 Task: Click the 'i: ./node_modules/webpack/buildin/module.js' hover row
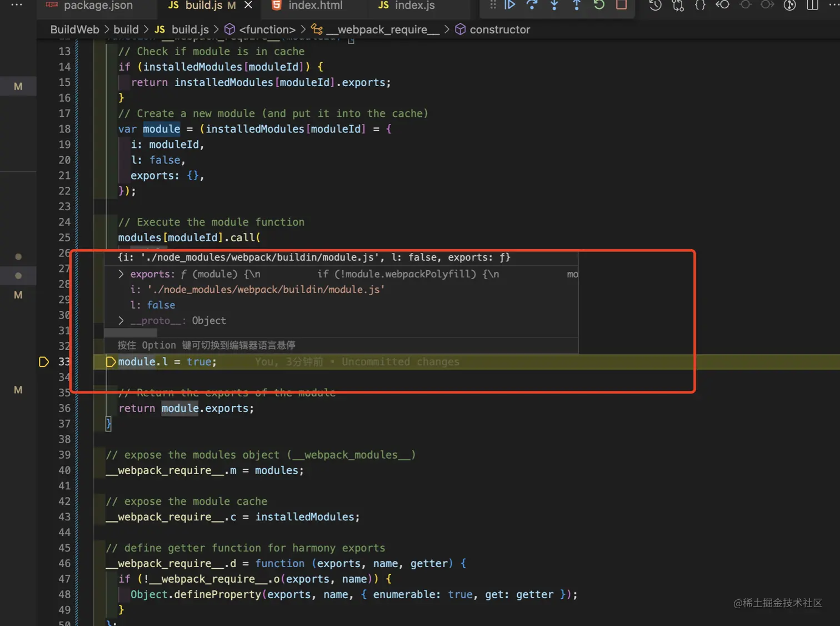258,290
